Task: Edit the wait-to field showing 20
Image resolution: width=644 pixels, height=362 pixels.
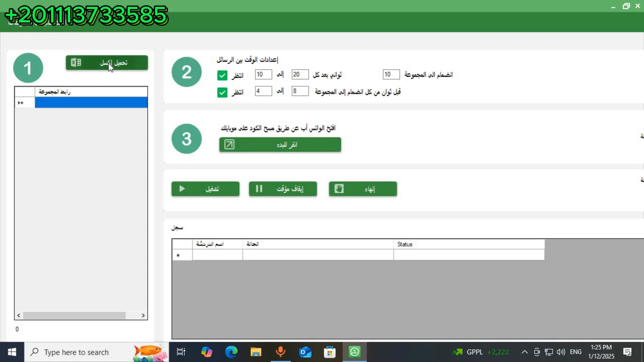Action: (300, 74)
